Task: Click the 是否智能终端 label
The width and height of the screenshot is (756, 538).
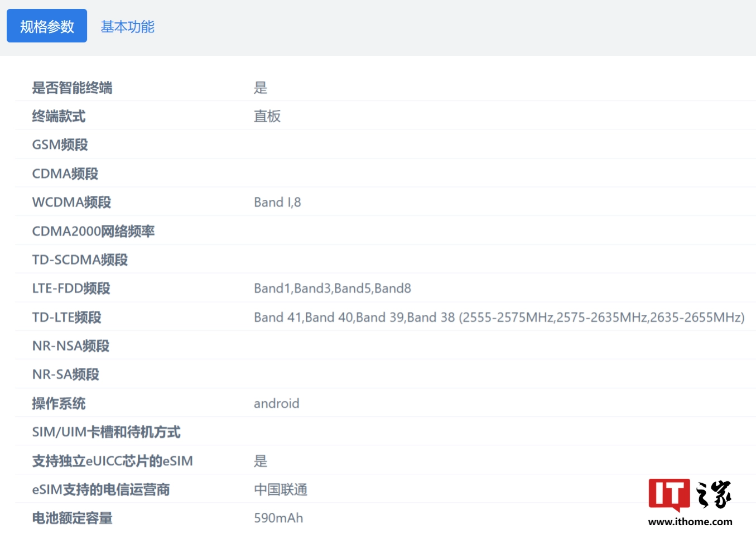Action: 72,88
